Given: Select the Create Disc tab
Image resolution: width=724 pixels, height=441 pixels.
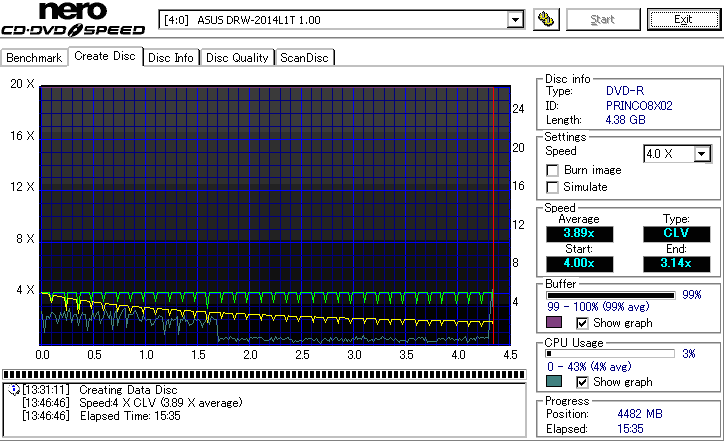Looking at the screenshot, I should coord(105,56).
